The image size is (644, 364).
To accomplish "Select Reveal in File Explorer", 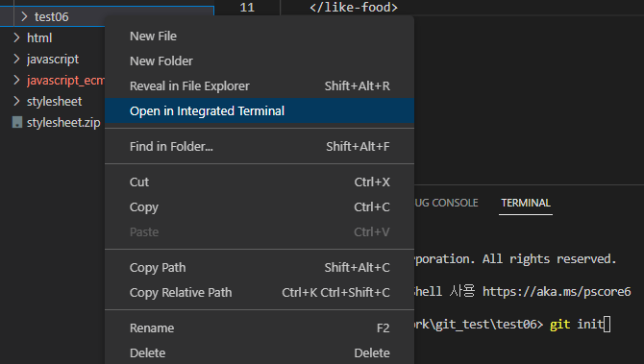I will pos(260,86).
